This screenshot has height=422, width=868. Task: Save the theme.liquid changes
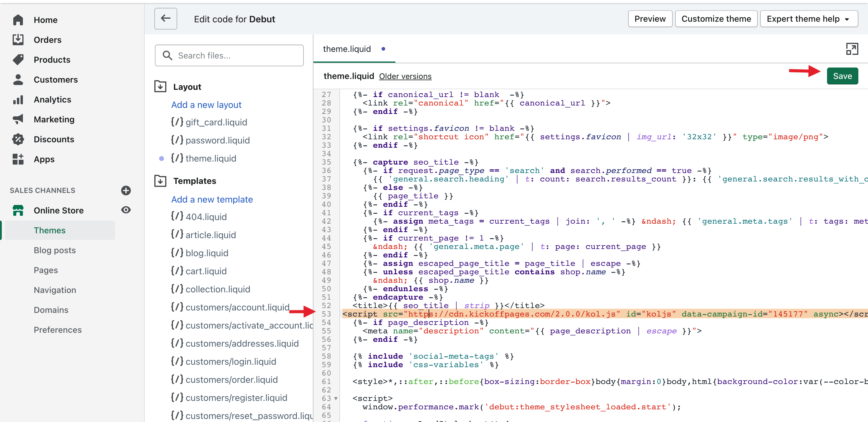(842, 76)
